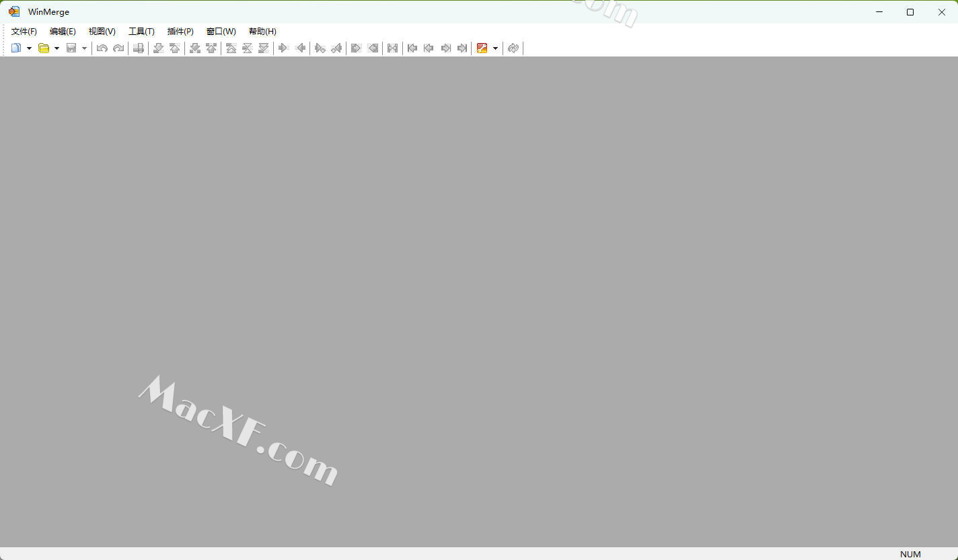Viewport: 958px width, 560px height.
Task: Open the 帮助(H) menu
Action: pyautogui.click(x=262, y=31)
